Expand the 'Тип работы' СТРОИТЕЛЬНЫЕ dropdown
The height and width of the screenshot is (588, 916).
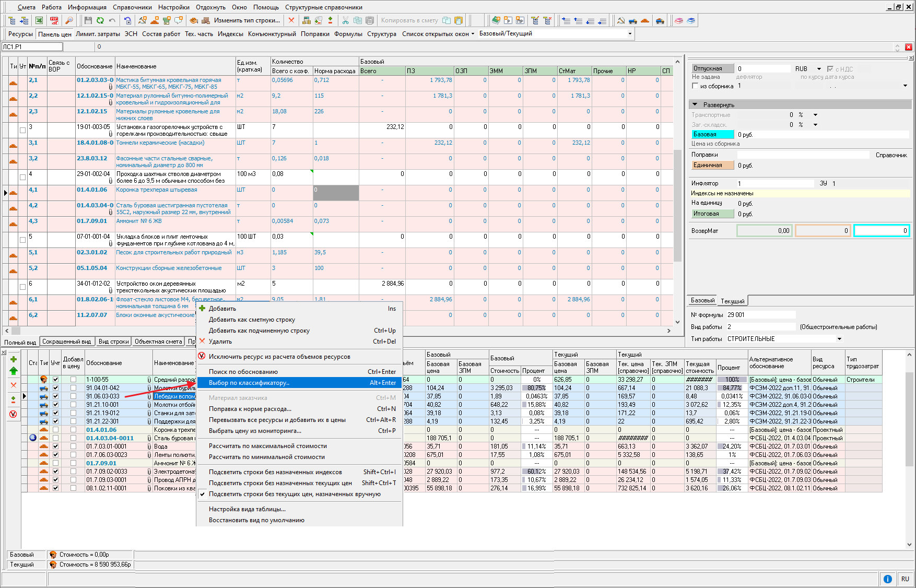pyautogui.click(x=839, y=339)
